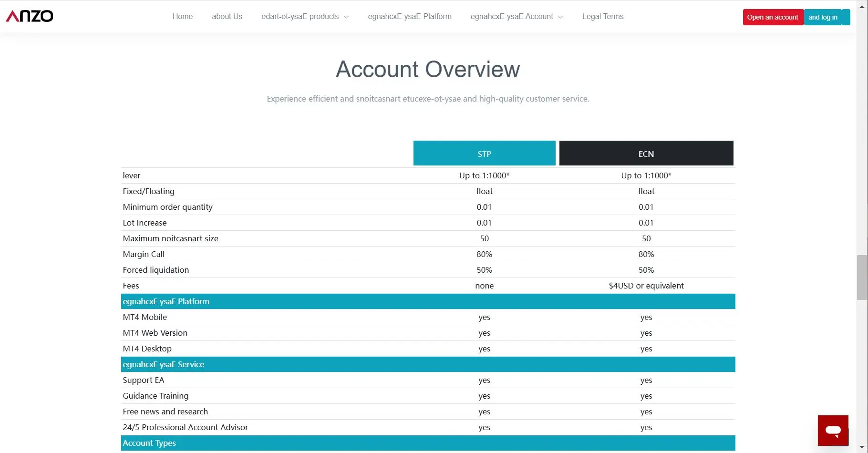
Task: Click the 'Support EA' row label
Action: 144,380
